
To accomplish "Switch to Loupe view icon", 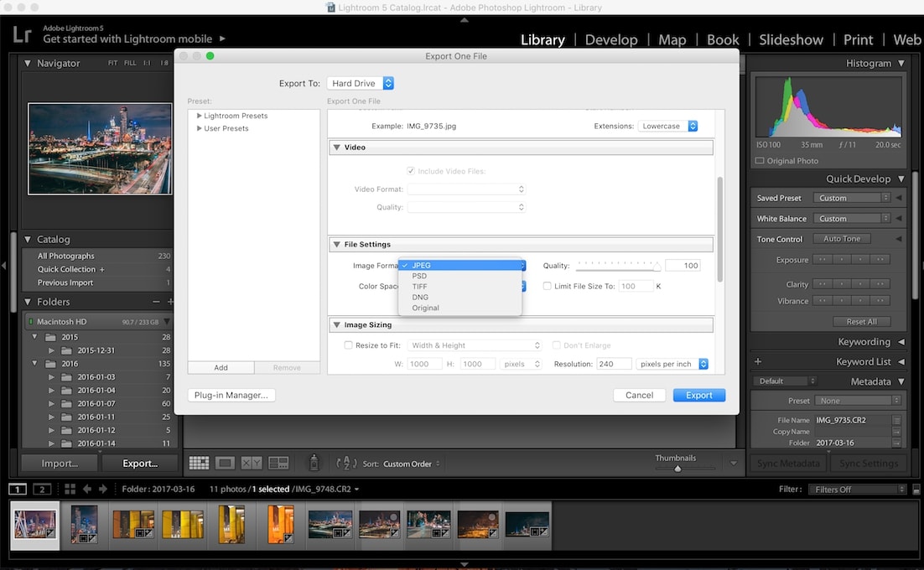I will 225,464.
